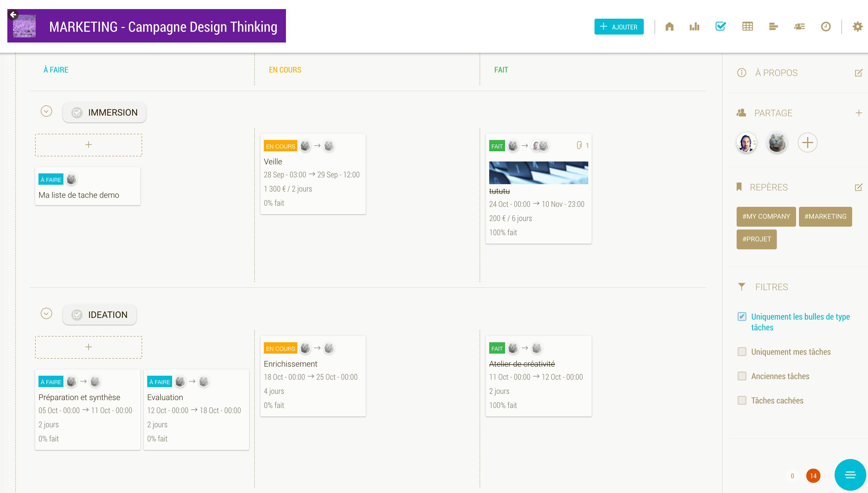Click the assignee avatar on Veille card
This screenshot has height=493, width=868.
coord(329,146)
